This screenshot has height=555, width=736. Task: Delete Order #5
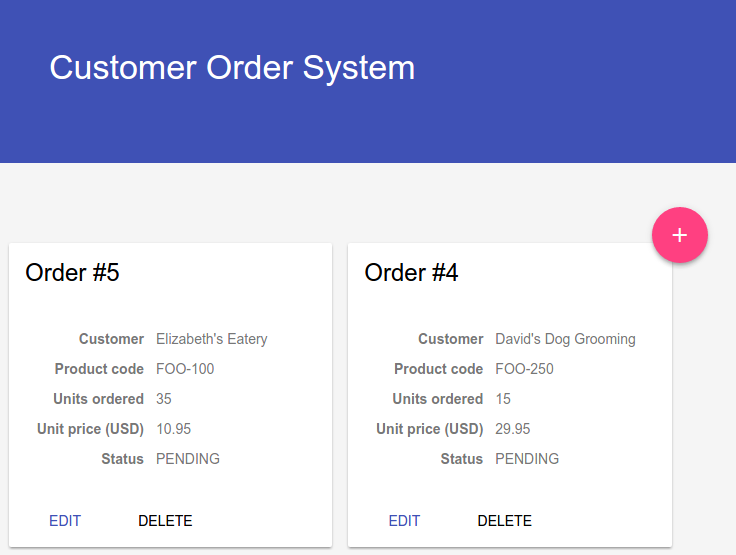165,521
